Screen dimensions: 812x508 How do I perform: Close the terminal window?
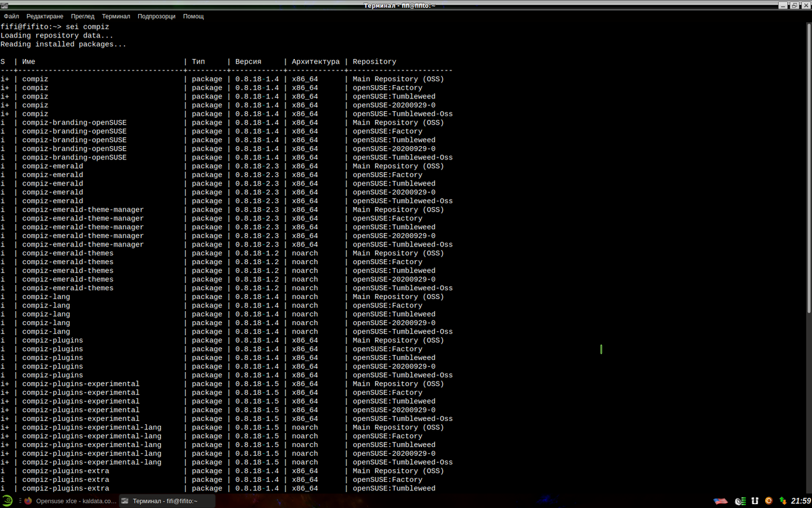(x=806, y=5)
